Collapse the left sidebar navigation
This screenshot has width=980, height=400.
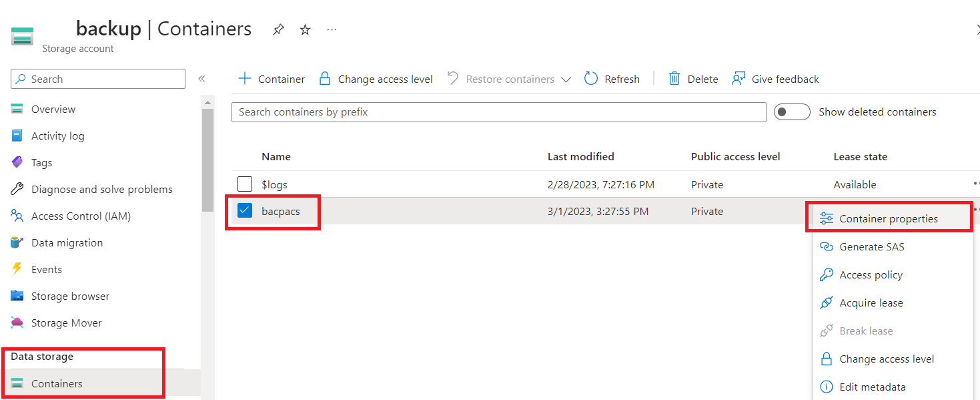point(201,78)
